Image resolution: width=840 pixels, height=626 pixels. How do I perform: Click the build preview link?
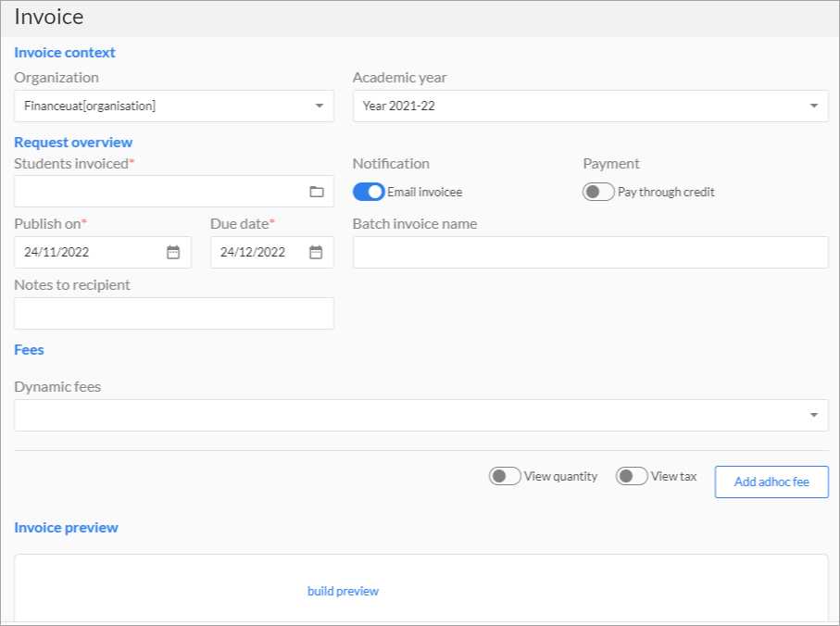coord(343,591)
